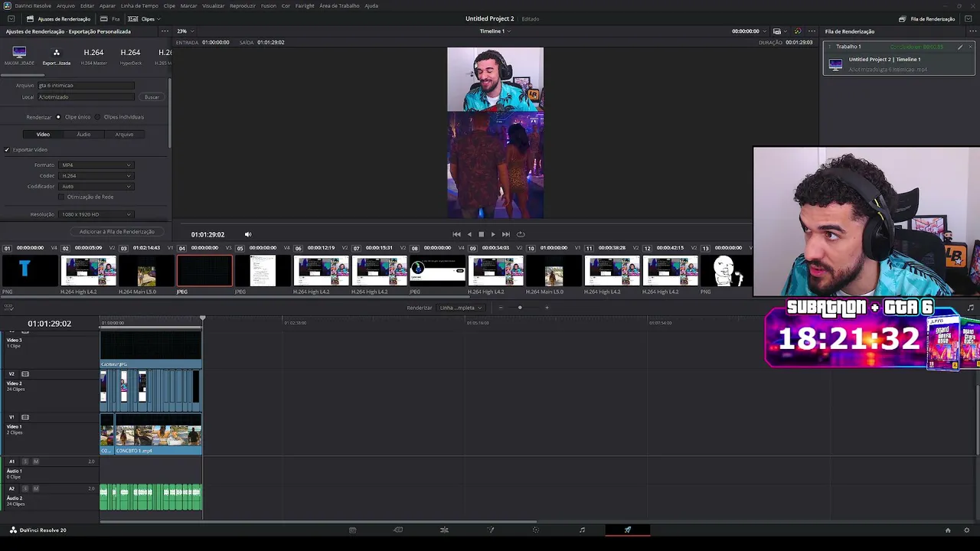The height and width of the screenshot is (551, 980).
Task: Toggle the bypass color grades icon
Action: (x=797, y=31)
